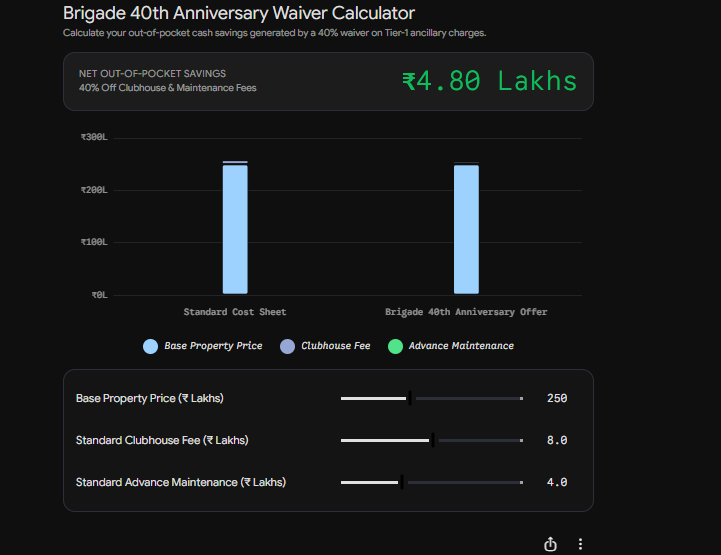Adjust the Standard Advance Maintenance slider
This screenshot has width=721, height=555.
pos(432,482)
